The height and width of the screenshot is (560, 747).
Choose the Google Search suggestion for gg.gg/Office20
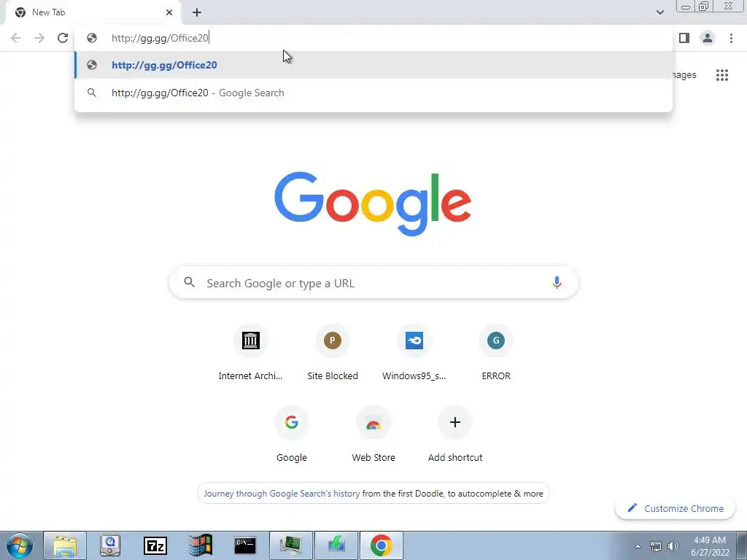pyautogui.click(x=373, y=93)
